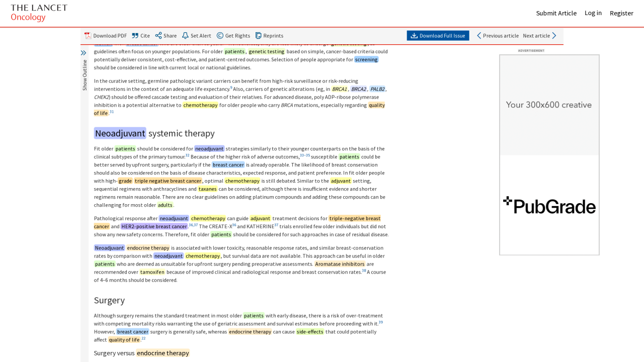
Task: Click the Download PDF icon
Action: [88, 36]
